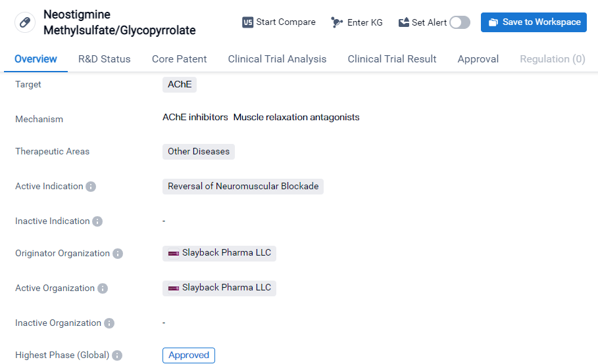Switch to the Core Patent tab

pos(179,59)
